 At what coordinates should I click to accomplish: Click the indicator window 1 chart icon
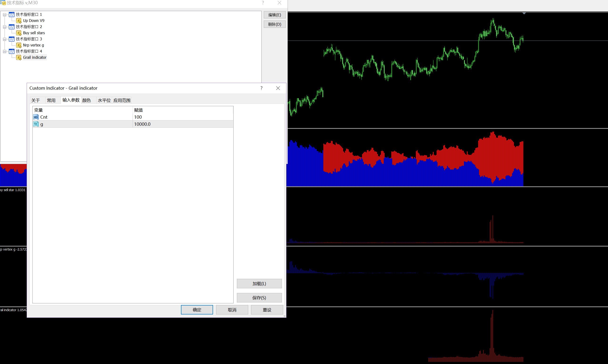point(12,15)
